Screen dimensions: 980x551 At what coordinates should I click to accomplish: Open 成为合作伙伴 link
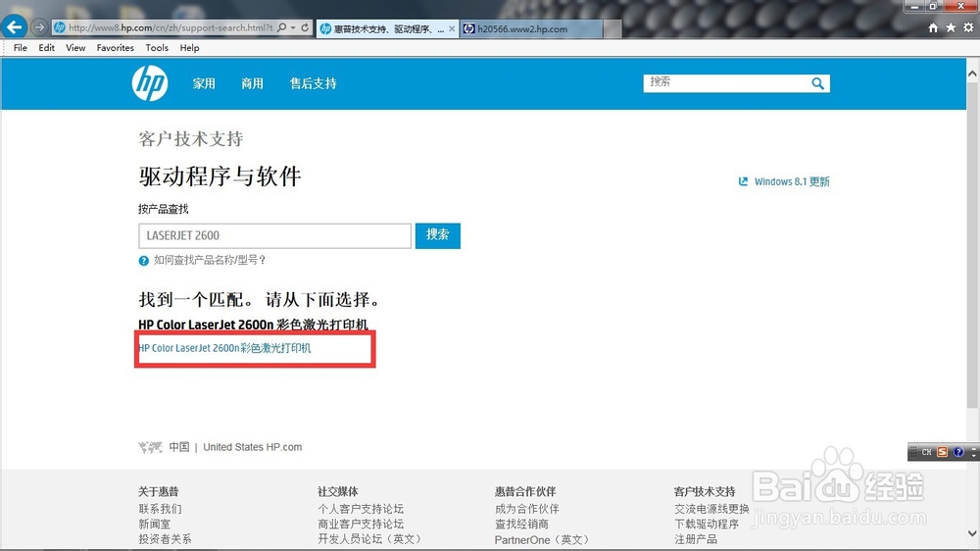pos(527,509)
